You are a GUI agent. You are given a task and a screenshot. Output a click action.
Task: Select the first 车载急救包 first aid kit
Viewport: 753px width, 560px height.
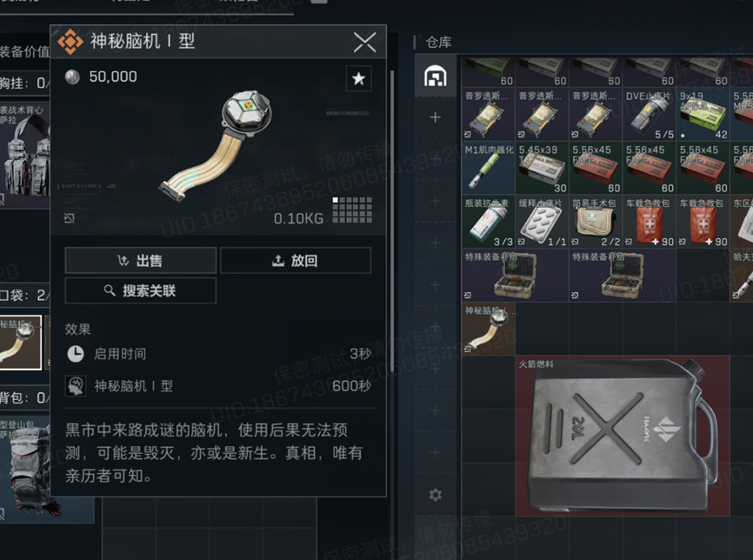[x=650, y=222]
